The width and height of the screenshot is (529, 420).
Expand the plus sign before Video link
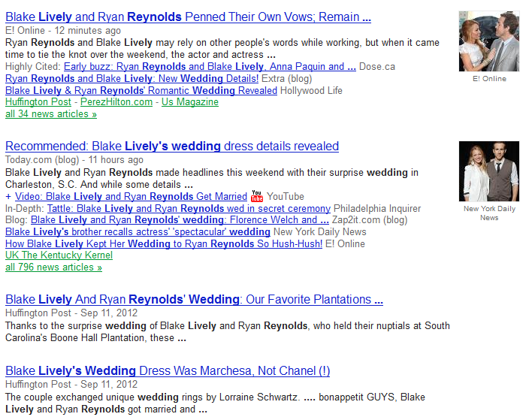click(x=8, y=197)
